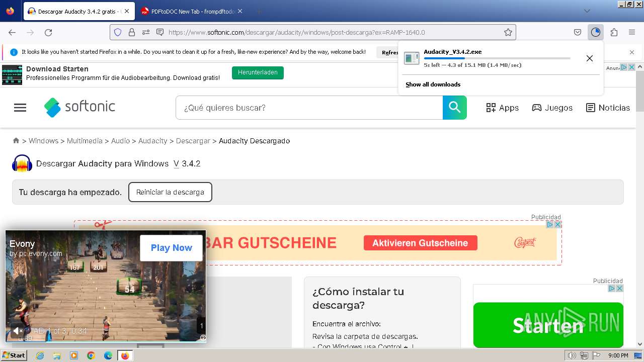Image resolution: width=644 pixels, height=362 pixels.
Task: Open Internet Explorer from taskbar
Action: [x=40, y=355]
